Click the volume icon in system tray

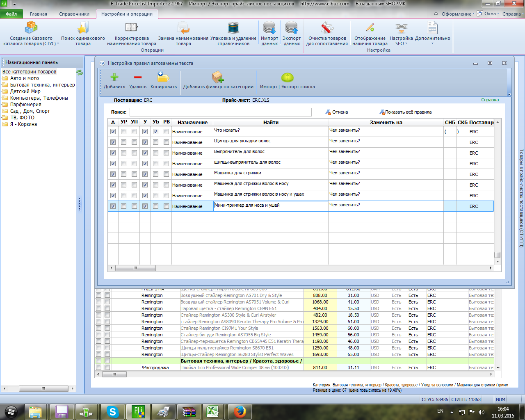click(x=482, y=412)
